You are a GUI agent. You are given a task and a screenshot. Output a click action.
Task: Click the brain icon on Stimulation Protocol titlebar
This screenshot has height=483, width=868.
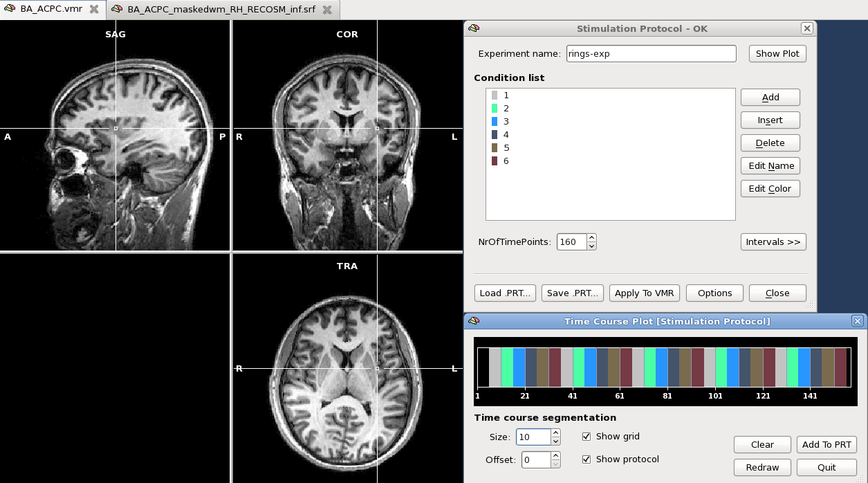tap(474, 28)
